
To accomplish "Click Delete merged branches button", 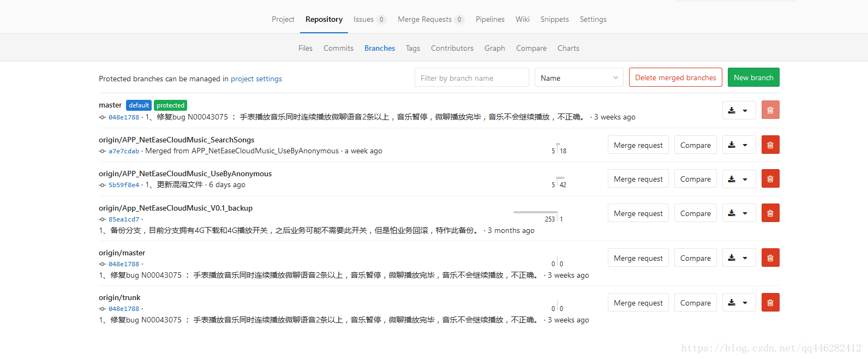I will click(x=675, y=77).
